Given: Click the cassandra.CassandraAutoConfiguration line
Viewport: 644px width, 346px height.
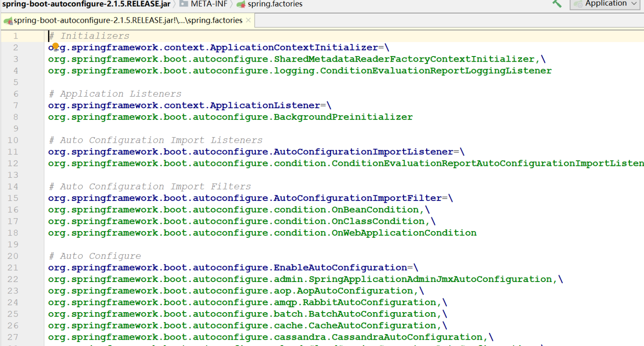Looking at the screenshot, I should 271,337.
